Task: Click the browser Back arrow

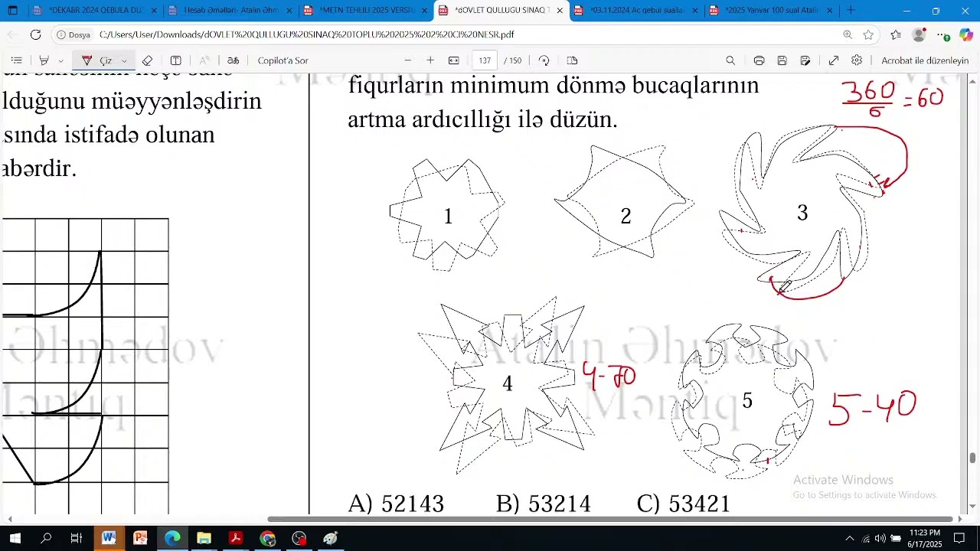Action: [12, 34]
